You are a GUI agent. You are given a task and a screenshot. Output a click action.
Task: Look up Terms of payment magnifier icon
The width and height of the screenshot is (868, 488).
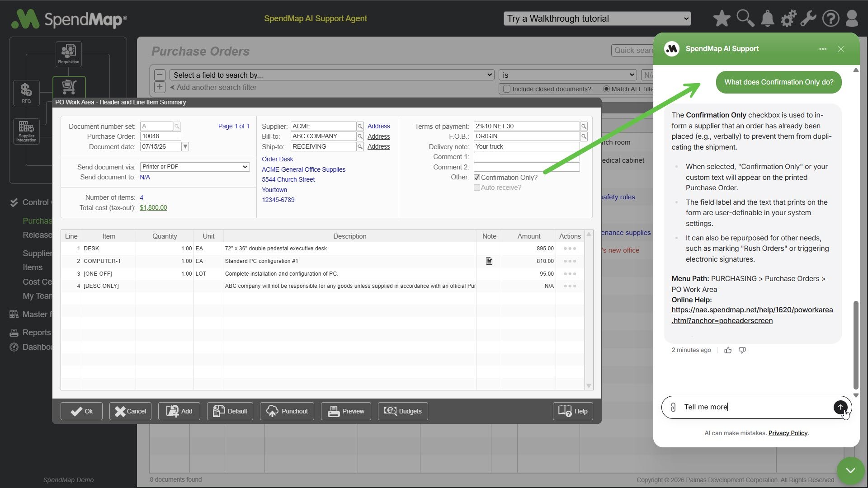tap(584, 127)
